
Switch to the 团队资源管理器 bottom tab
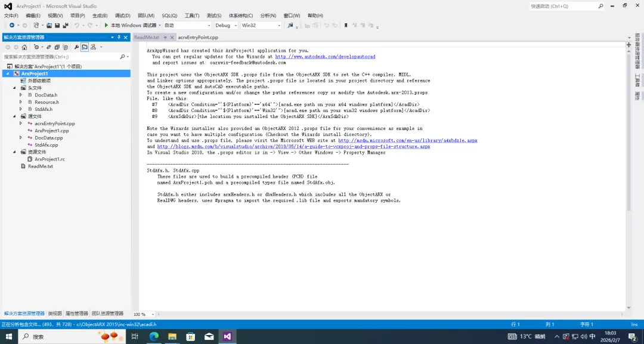click(107, 314)
